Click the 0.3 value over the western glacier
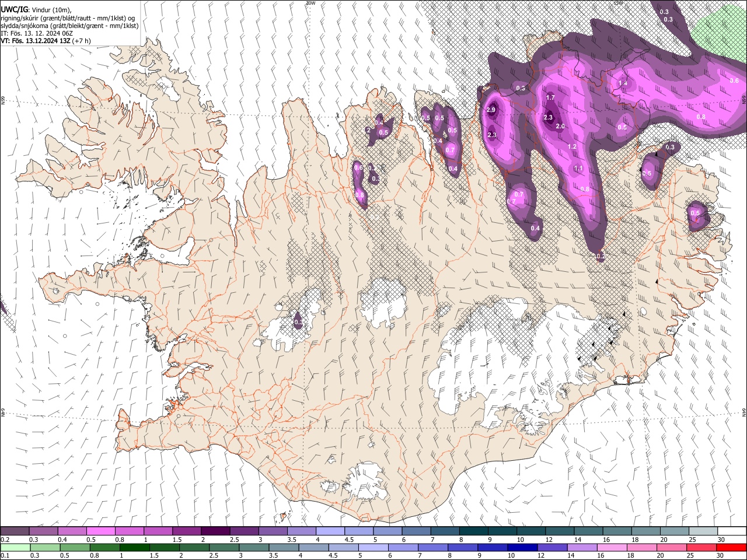Screen dimensions: 747x560 click(299, 322)
